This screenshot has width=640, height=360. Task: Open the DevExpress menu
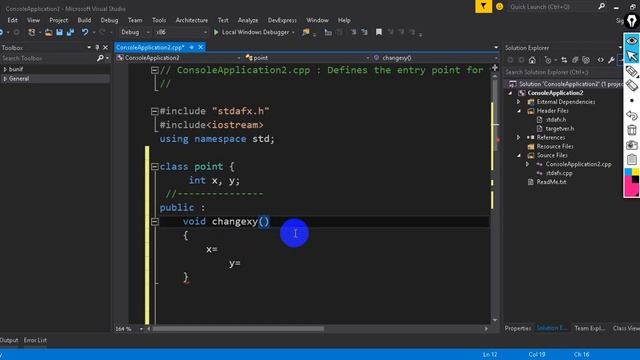pos(282,20)
